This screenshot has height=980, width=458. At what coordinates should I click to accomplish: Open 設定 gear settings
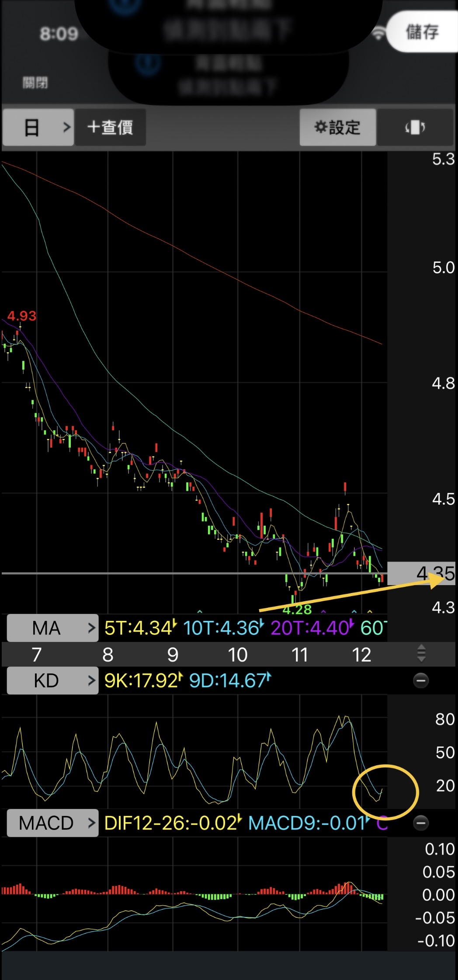(x=337, y=127)
